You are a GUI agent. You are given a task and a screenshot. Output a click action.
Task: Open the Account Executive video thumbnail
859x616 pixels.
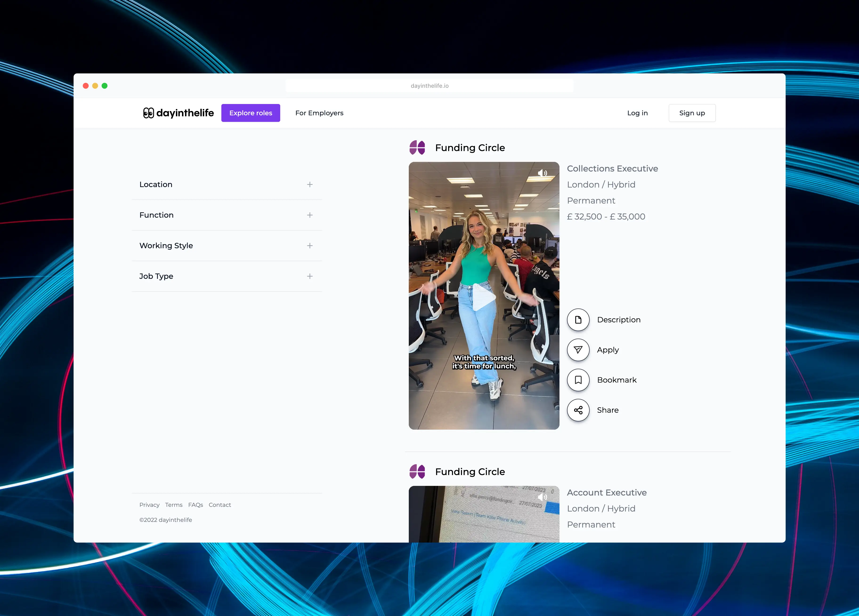pyautogui.click(x=484, y=514)
